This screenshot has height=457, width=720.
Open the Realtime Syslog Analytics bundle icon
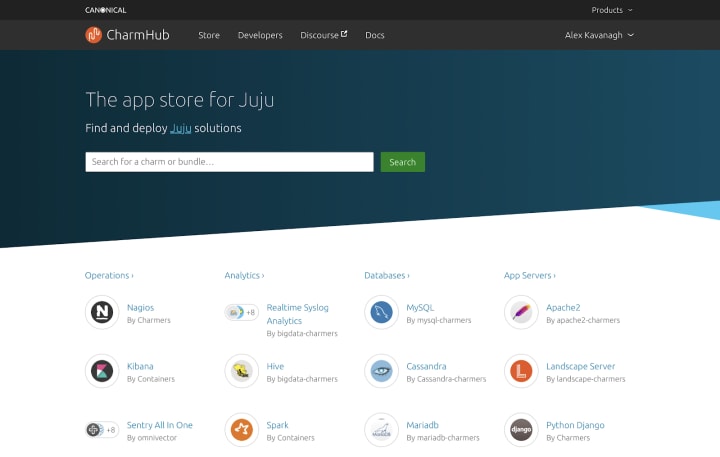tap(242, 312)
